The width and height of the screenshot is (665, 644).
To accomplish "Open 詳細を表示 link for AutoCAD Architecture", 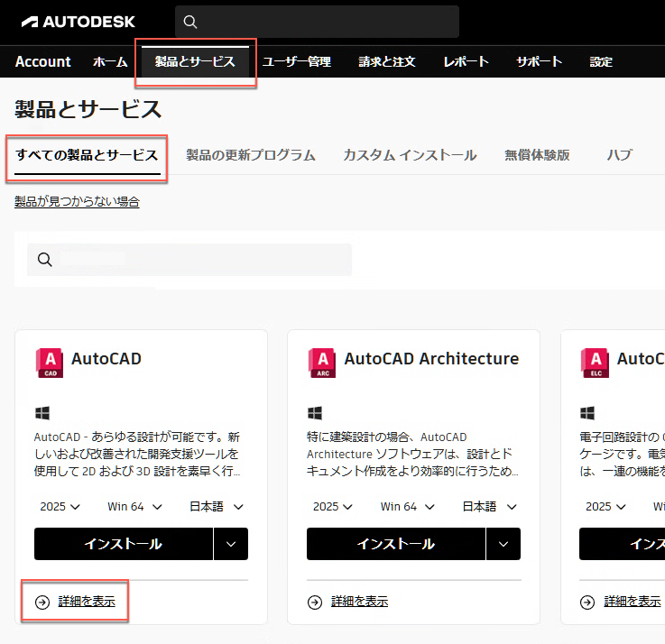I will click(359, 602).
